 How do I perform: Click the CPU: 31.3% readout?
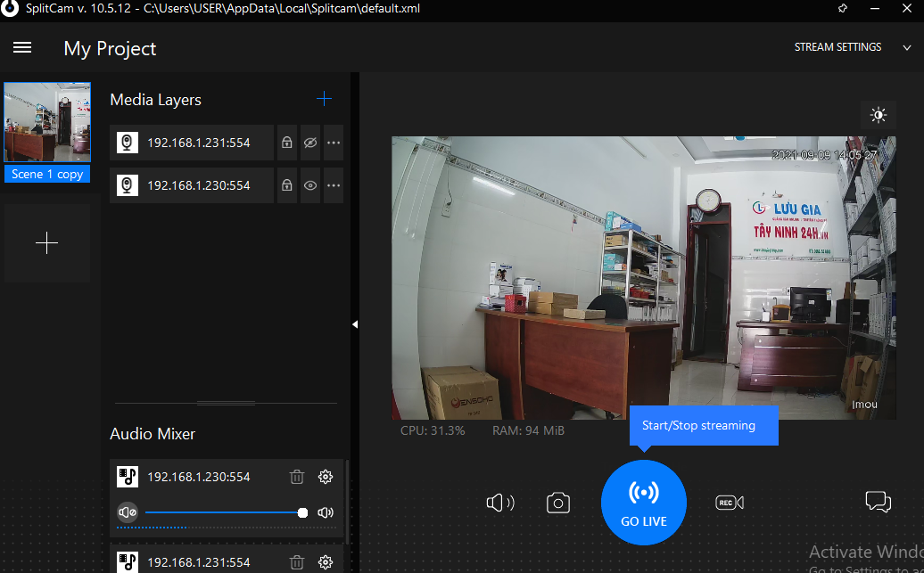433,430
